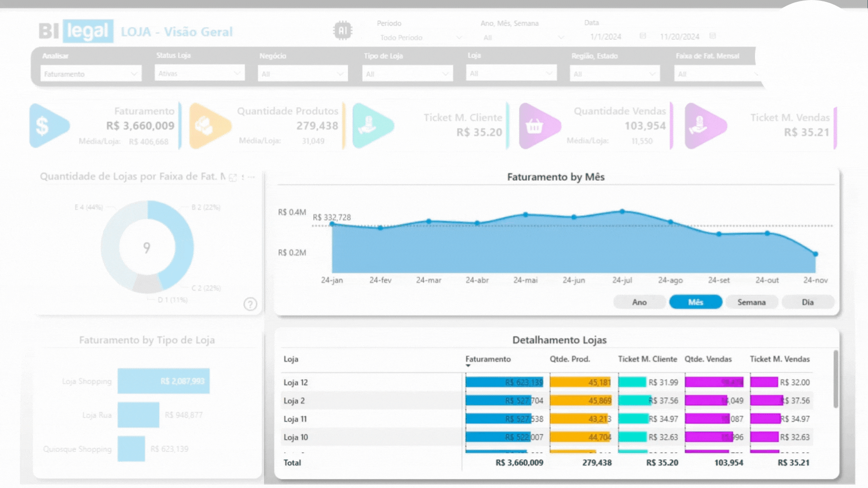
Task: Click the focus mode icon on donut chart
Action: pos(233,178)
